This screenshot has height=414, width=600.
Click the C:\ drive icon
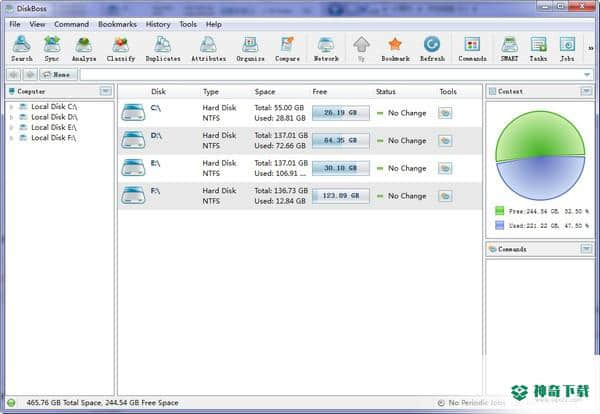(133, 112)
